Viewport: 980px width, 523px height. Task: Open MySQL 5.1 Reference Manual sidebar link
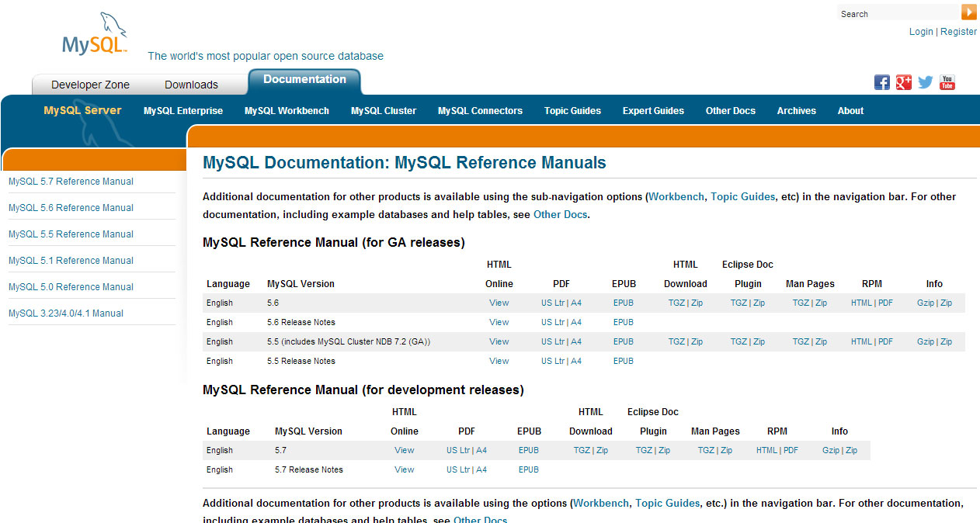coord(71,261)
